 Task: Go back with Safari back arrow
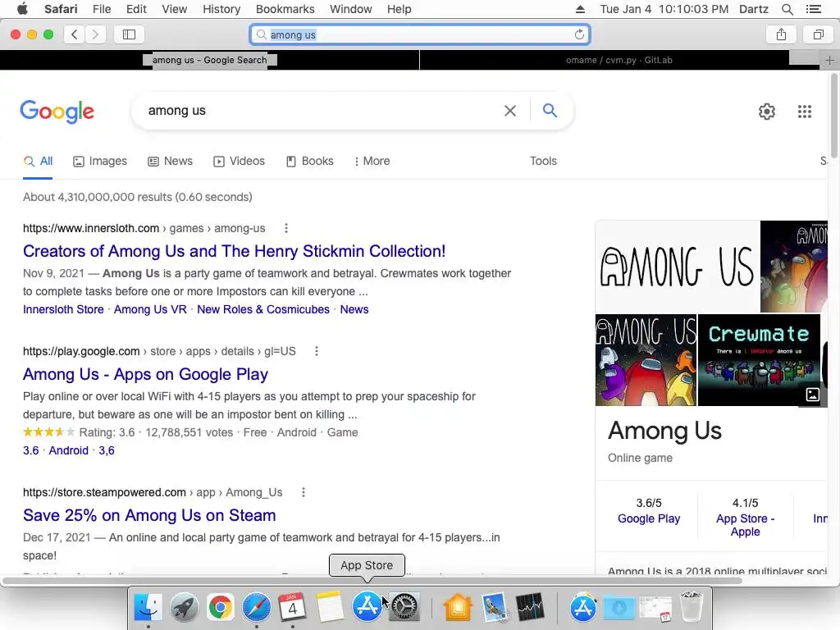click(75, 34)
